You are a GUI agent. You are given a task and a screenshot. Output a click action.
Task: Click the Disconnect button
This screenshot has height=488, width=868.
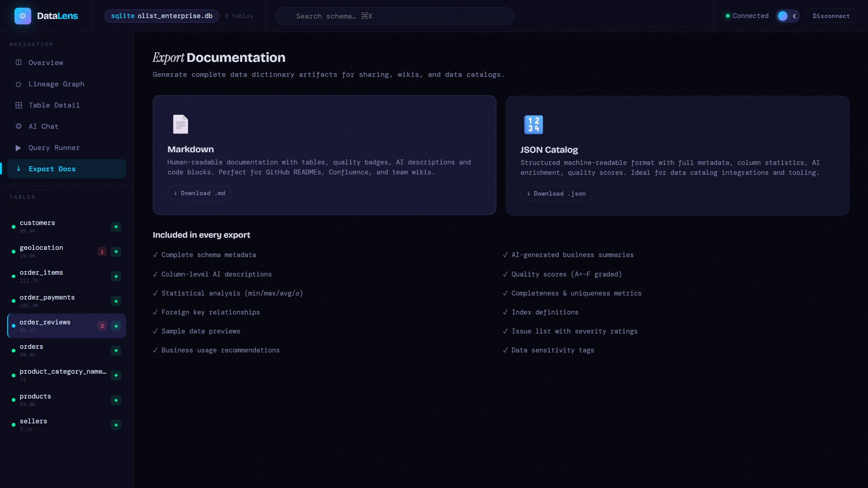coord(831,16)
